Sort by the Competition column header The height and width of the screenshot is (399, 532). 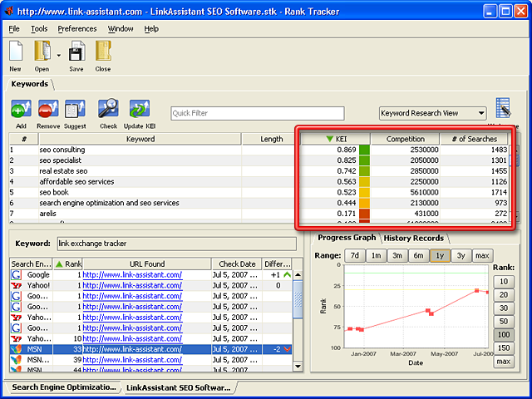coord(405,139)
